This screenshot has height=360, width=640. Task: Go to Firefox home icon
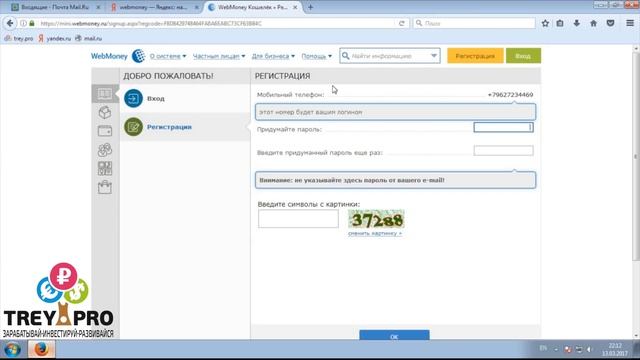[x=593, y=23]
